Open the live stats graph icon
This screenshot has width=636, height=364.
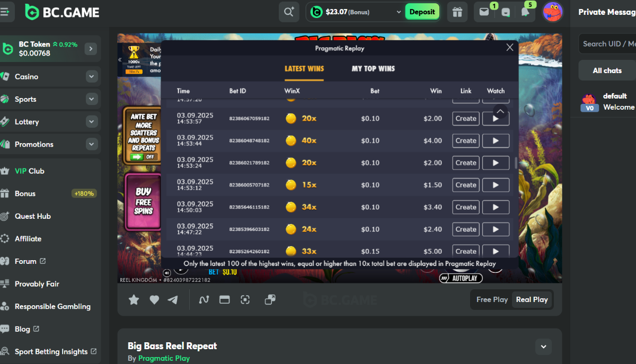204,300
